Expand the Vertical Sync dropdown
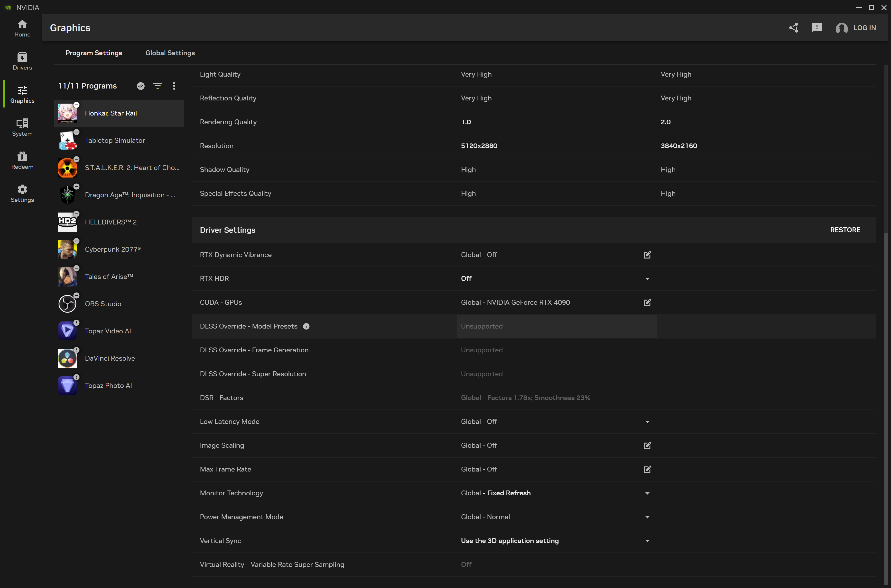Image resolution: width=891 pixels, height=588 pixels. click(647, 541)
